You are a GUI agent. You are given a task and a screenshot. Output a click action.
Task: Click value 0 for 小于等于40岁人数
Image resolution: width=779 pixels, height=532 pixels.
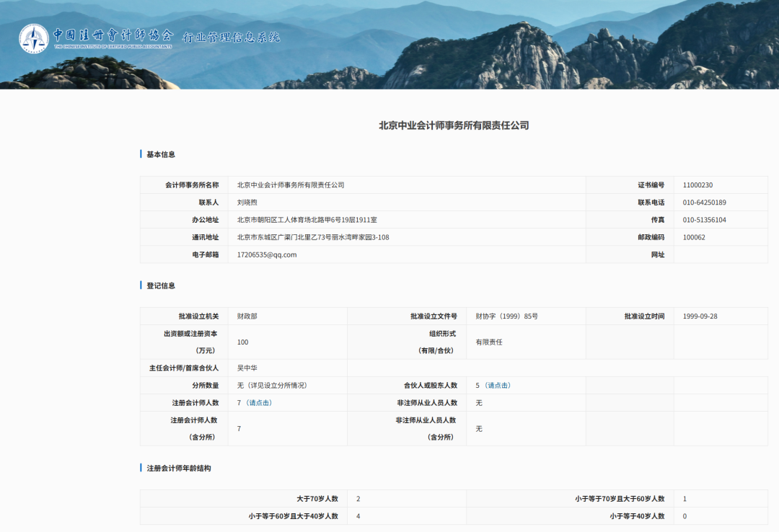pyautogui.click(x=685, y=516)
